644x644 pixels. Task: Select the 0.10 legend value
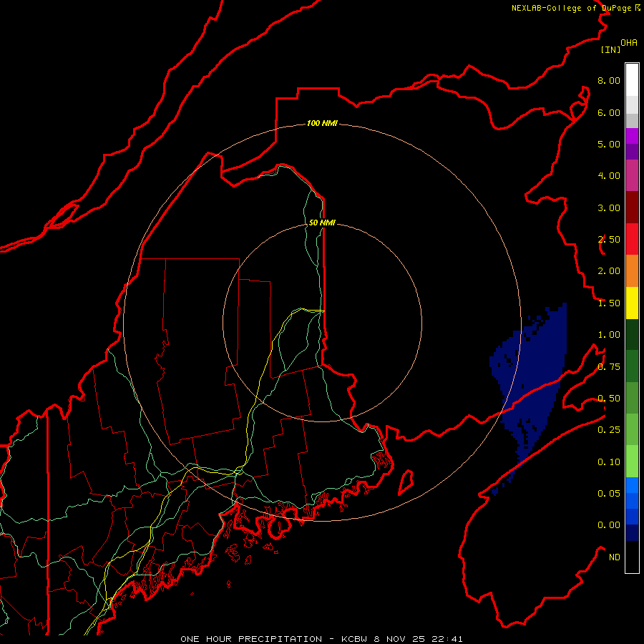point(609,462)
